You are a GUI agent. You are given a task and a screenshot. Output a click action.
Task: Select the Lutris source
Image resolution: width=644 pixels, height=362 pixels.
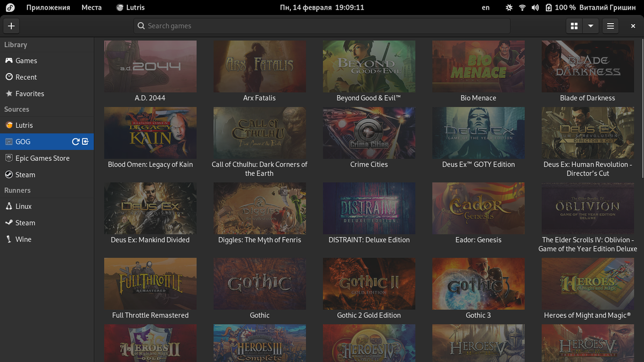coord(47,125)
